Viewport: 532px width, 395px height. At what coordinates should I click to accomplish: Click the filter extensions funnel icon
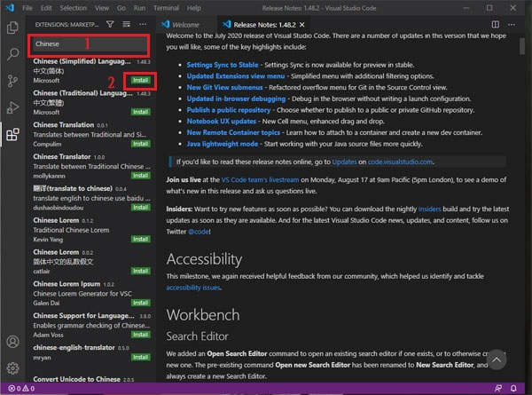click(x=110, y=25)
